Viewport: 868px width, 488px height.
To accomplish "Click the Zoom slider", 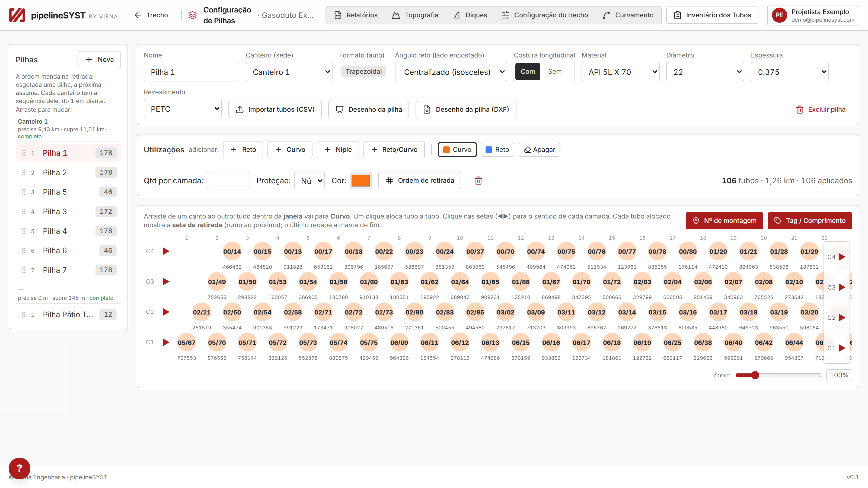I will coord(778,375).
